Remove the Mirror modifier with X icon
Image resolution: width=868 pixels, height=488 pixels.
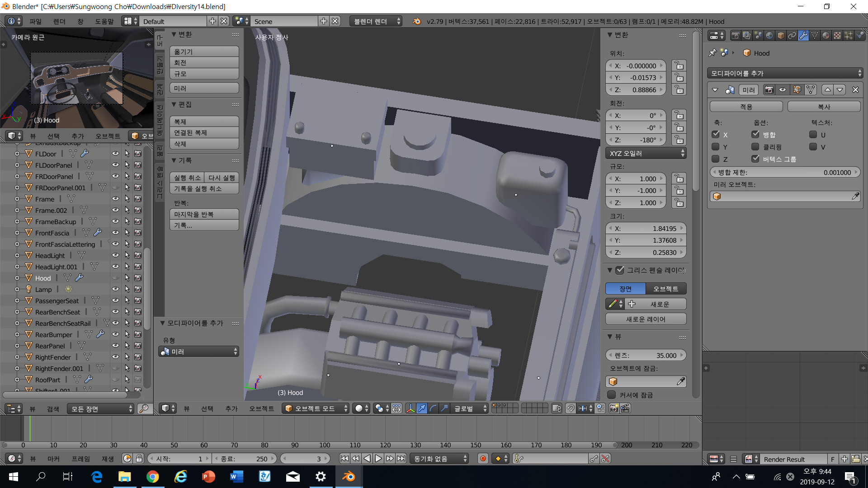[855, 90]
